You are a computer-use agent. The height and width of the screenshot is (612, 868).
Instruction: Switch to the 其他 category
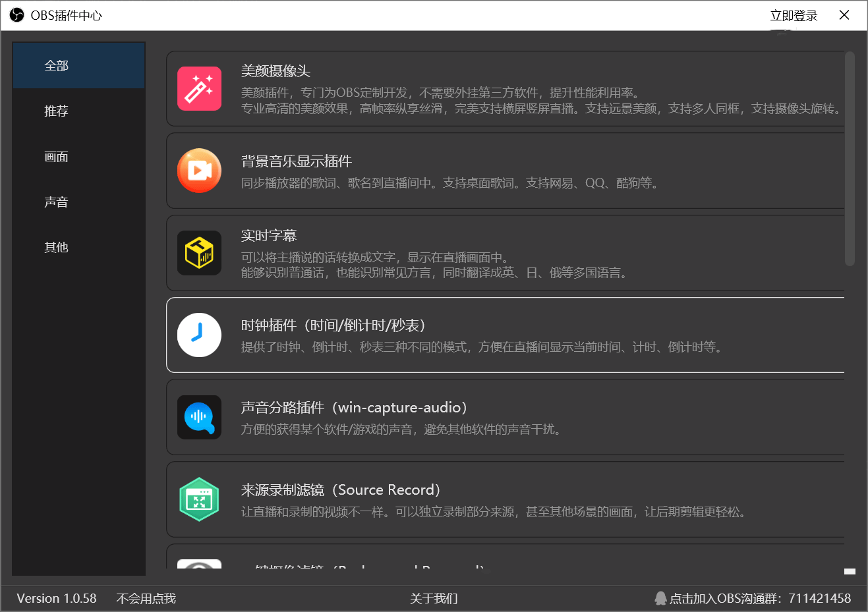pyautogui.click(x=56, y=247)
